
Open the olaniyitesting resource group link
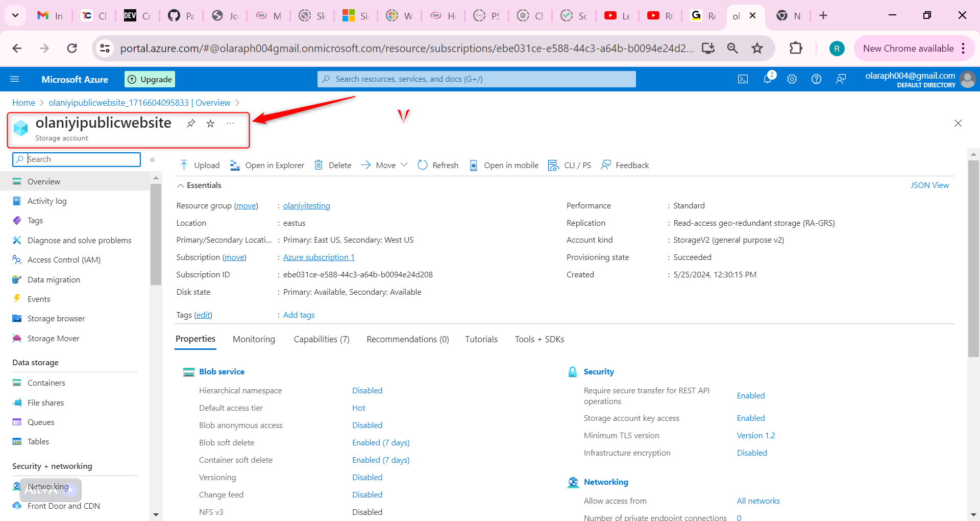tap(307, 206)
